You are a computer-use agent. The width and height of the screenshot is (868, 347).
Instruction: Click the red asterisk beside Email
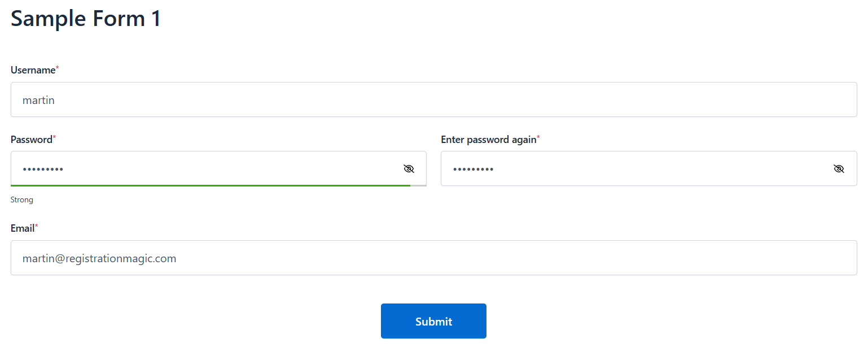tap(37, 227)
